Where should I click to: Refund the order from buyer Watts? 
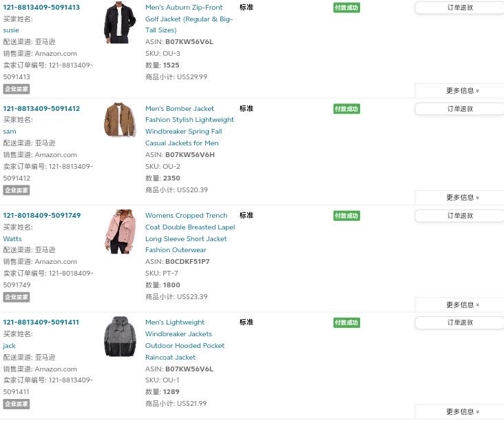point(460,216)
